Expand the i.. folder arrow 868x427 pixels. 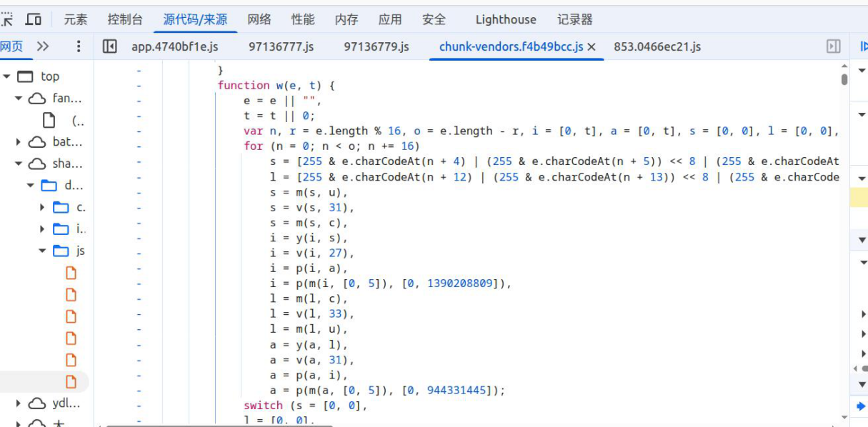(x=43, y=229)
